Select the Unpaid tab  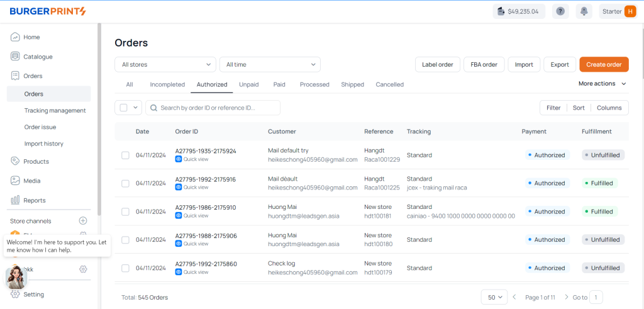(x=248, y=84)
